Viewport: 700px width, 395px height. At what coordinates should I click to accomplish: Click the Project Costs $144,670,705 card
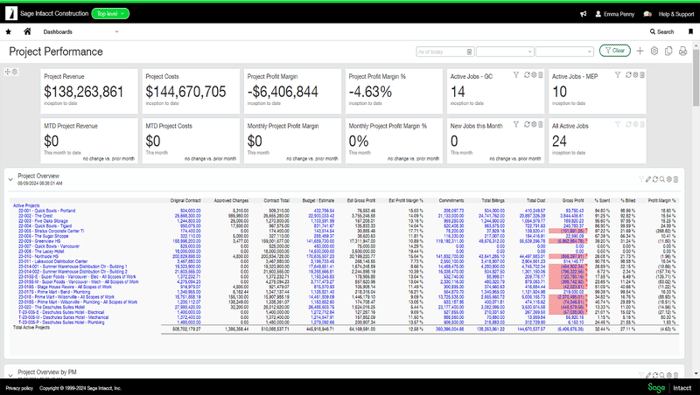(x=191, y=91)
